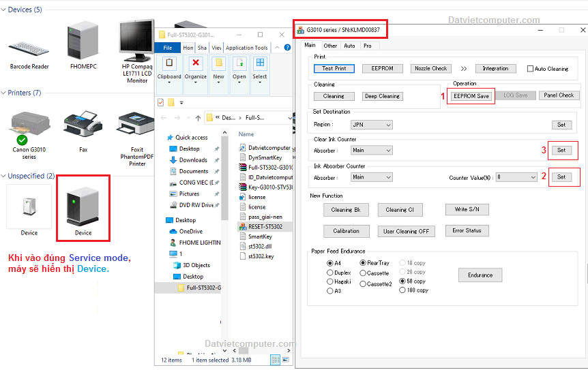Click the Explorer horizontal scrollbar thumb
The width and height of the screenshot is (588, 370).
(244, 351)
